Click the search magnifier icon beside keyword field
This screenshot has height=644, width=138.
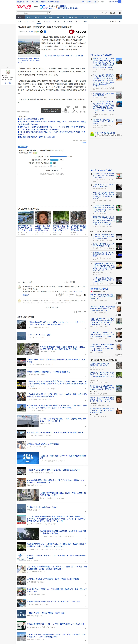pyautogui.click(x=49, y=13)
